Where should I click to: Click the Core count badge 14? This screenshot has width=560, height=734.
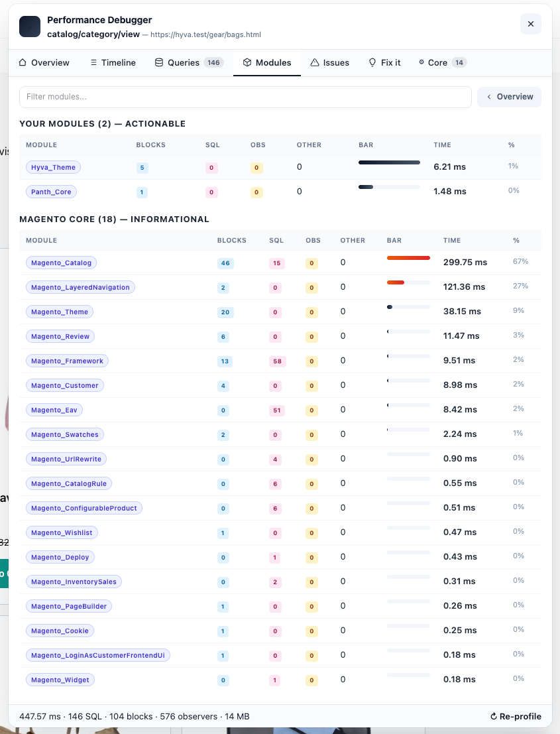pyautogui.click(x=459, y=63)
